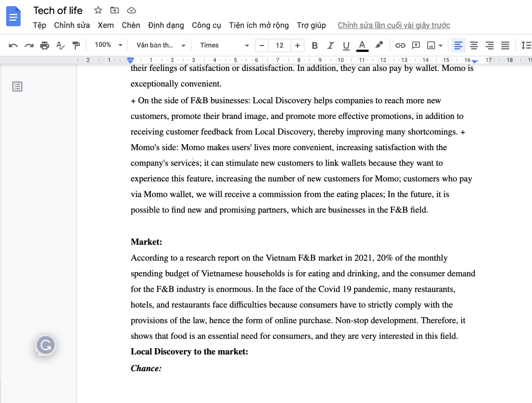This screenshot has width=532, height=403.
Task: Click the insert image icon
Action: [x=431, y=45]
